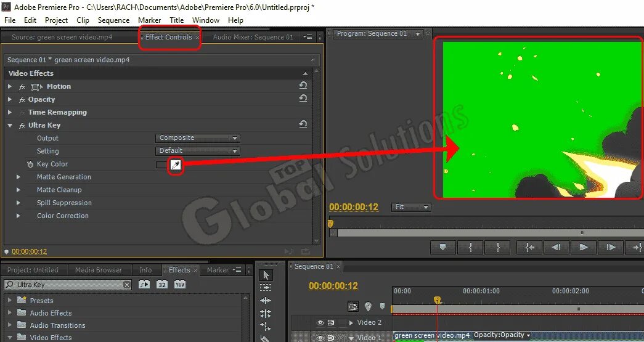Expand Color Correction settings
This screenshot has height=342, width=644.
pyautogui.click(x=18, y=216)
